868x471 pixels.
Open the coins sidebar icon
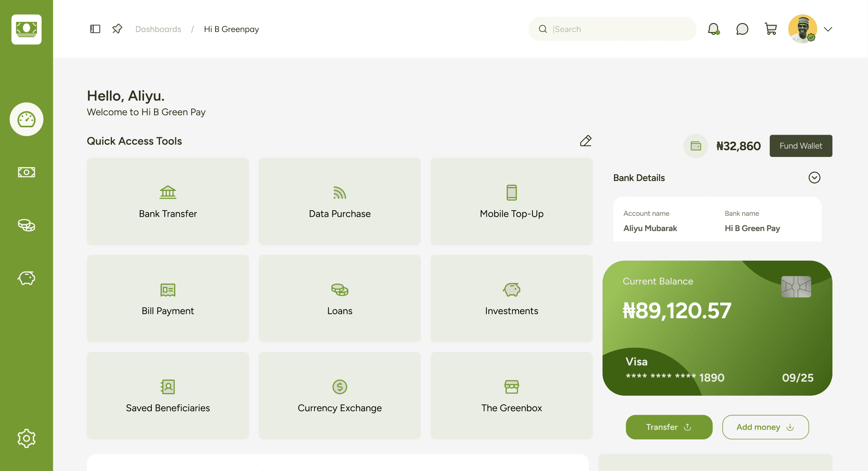pos(26,225)
